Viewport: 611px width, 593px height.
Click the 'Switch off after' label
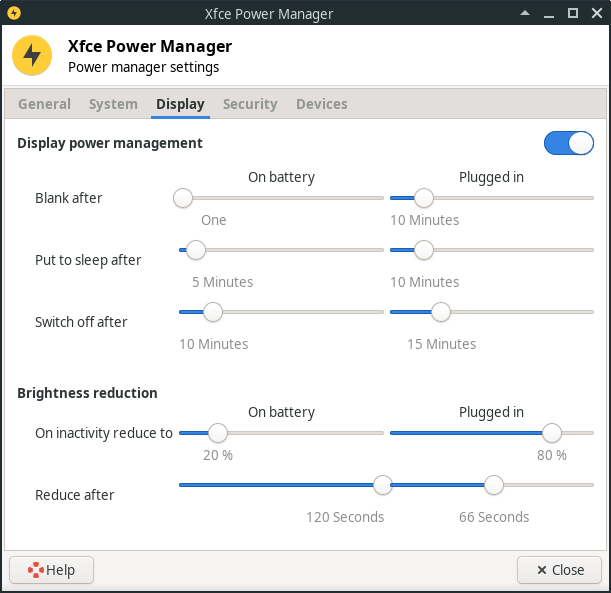point(81,322)
